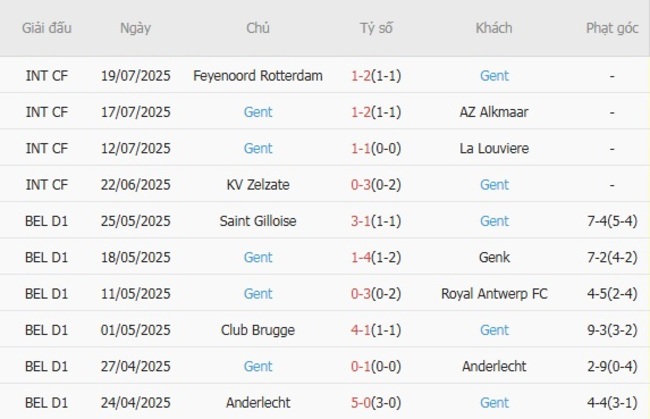Image resolution: width=650 pixels, height=419 pixels.
Task: Open the 0-3 score of KV Zelzate match
Action: (x=362, y=184)
